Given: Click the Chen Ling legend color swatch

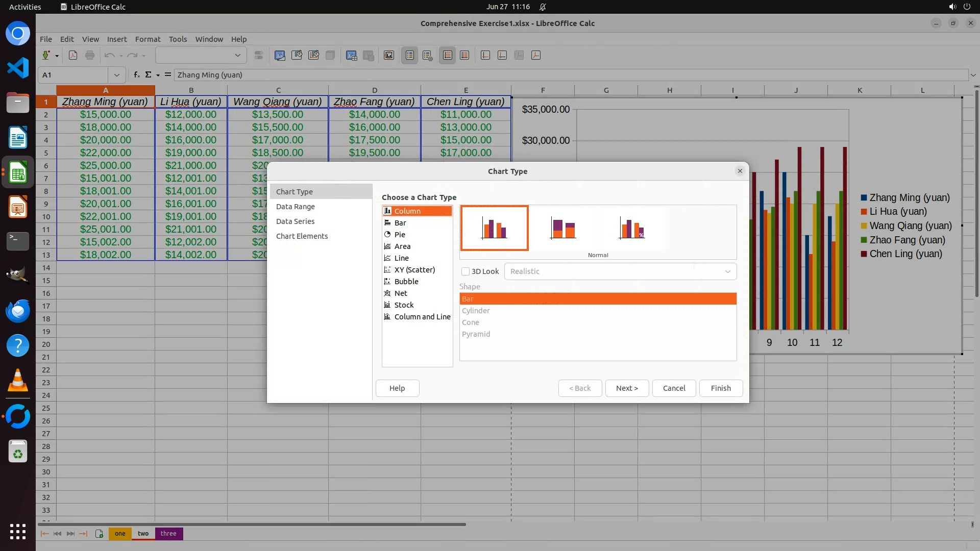Looking at the screenshot, I should click(x=864, y=254).
